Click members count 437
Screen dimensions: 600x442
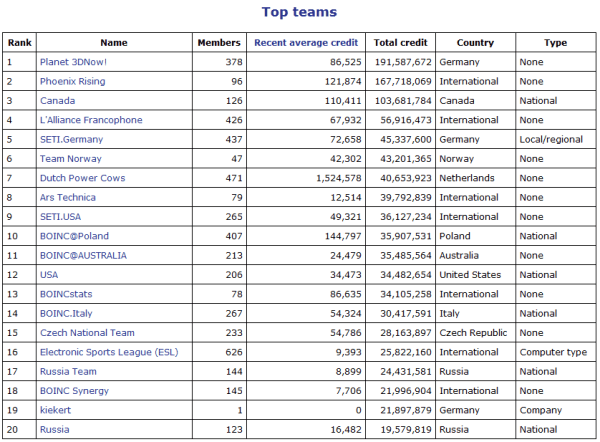click(x=234, y=139)
